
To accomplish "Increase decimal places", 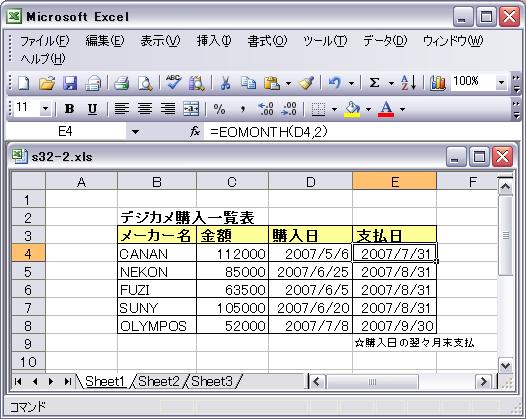I will [266, 109].
